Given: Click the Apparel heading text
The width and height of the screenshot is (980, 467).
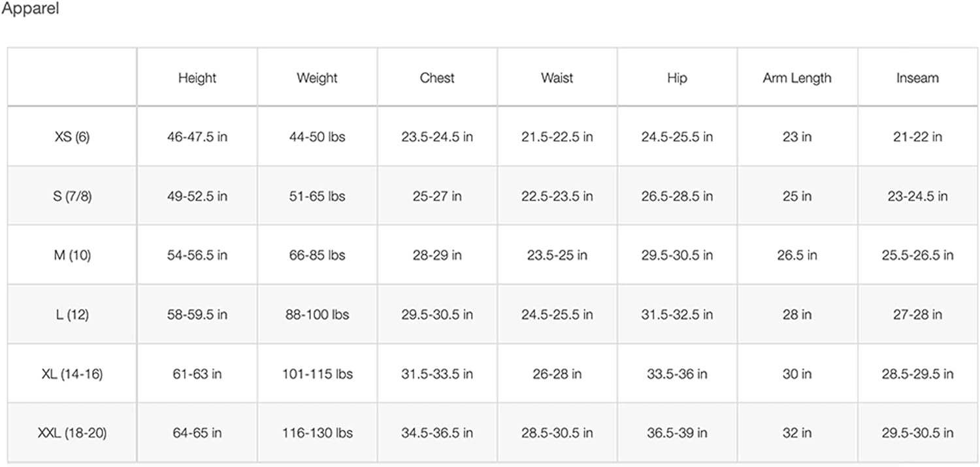Looking at the screenshot, I should click(x=30, y=10).
